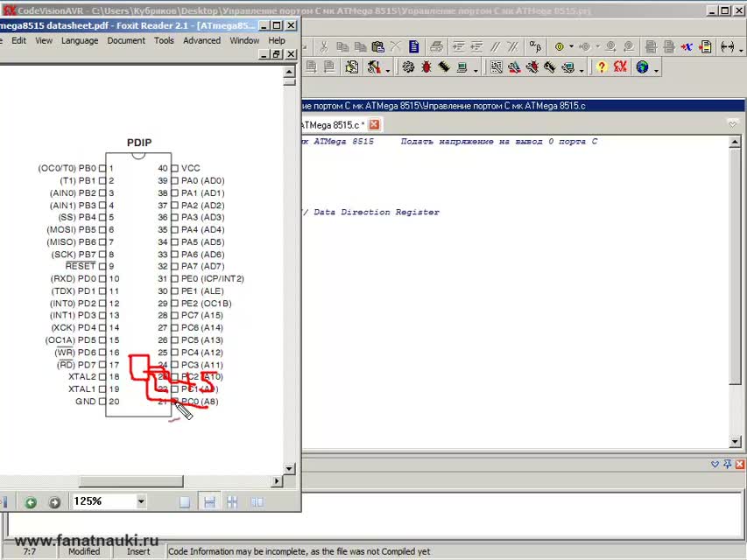Viewport: 747px width, 560px height.
Task: Toggle bookmark with the yellow circle icon
Action: pyautogui.click(x=560, y=46)
